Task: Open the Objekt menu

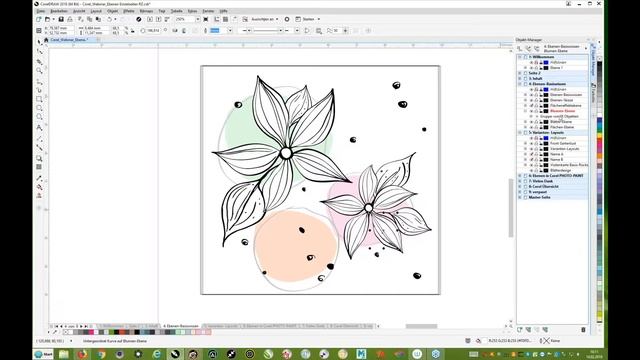Action: click(x=112, y=11)
